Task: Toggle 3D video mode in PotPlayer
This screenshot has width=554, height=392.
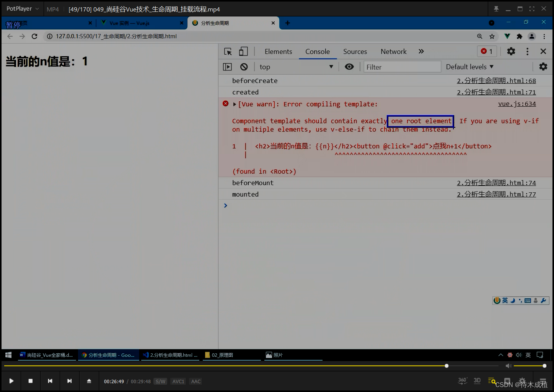Action: pyautogui.click(x=477, y=381)
